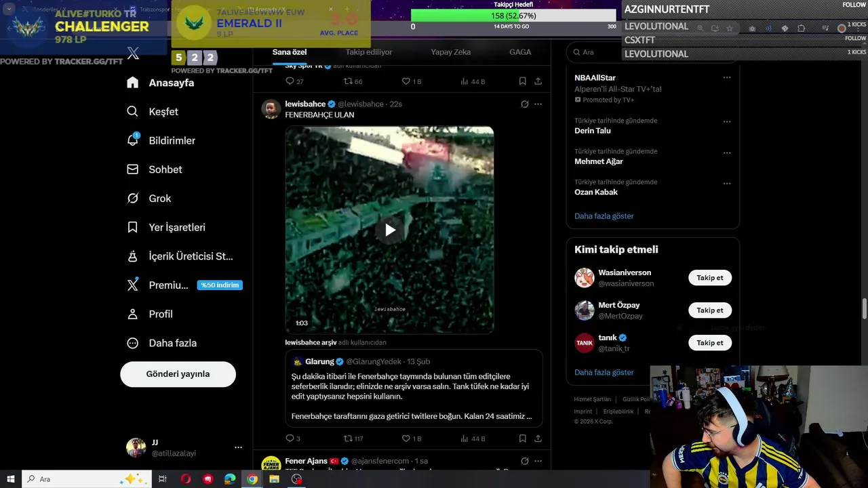Focus the X search field labeled Ara
This screenshot has width=868, height=488.
[652, 52]
